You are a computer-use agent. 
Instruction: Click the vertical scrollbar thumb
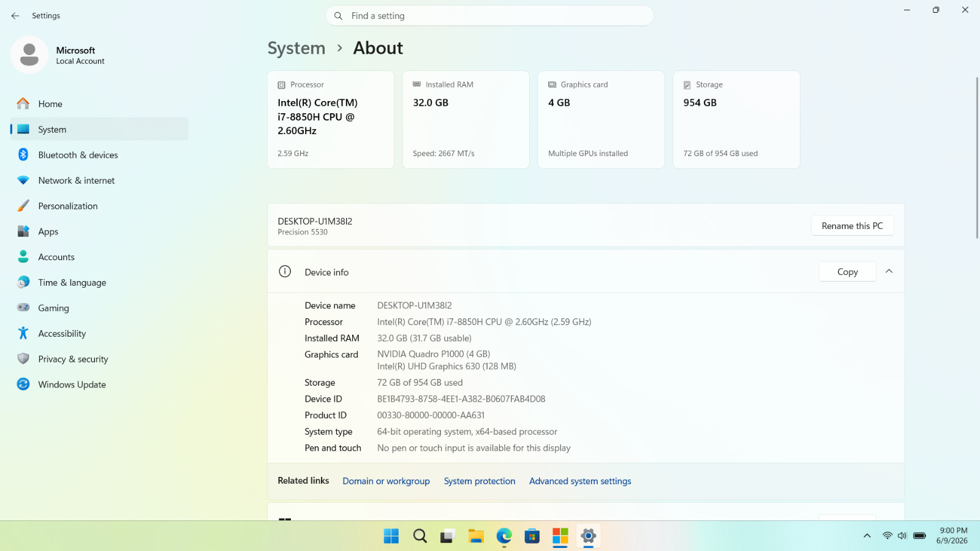(x=977, y=158)
